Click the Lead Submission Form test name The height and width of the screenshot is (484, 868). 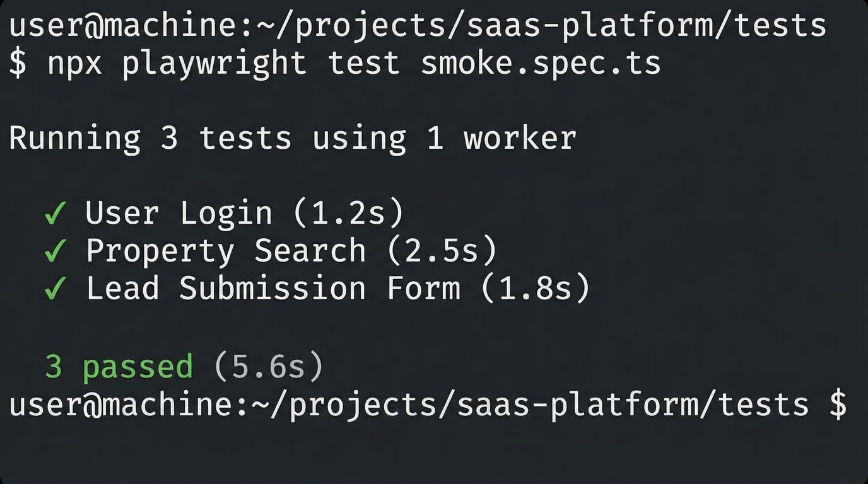(x=273, y=288)
